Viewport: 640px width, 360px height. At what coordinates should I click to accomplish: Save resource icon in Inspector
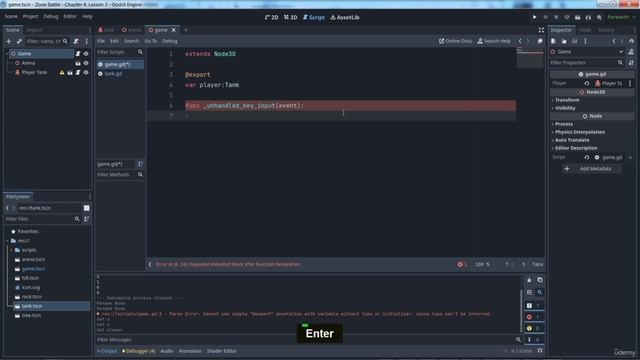coord(574,41)
